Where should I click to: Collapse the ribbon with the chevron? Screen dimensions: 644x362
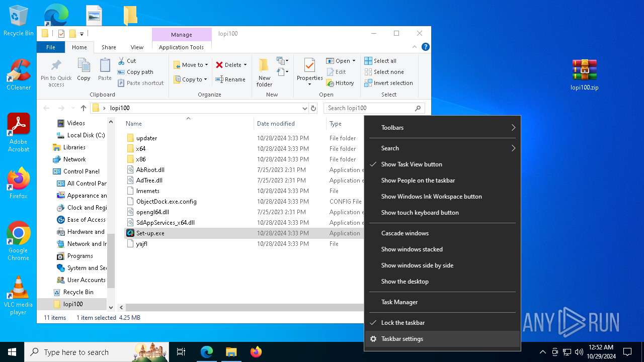tap(415, 47)
